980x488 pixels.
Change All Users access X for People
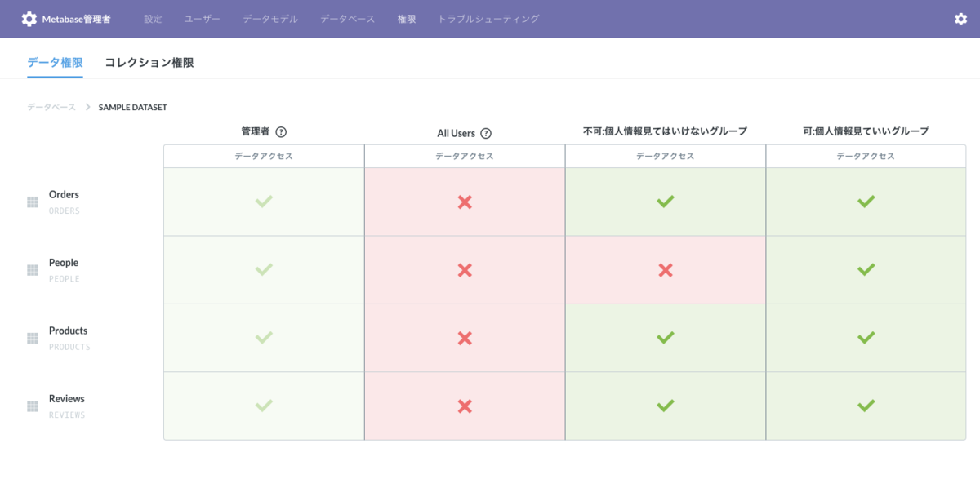pyautogui.click(x=465, y=270)
